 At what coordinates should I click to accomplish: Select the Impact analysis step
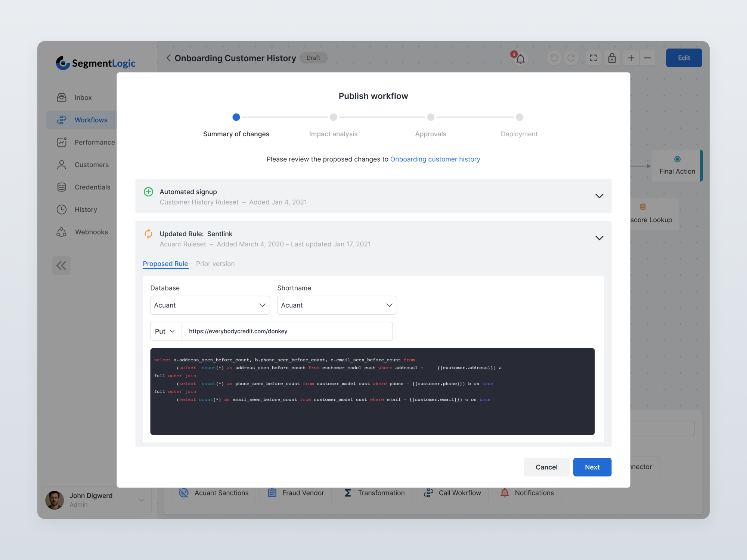(x=334, y=134)
